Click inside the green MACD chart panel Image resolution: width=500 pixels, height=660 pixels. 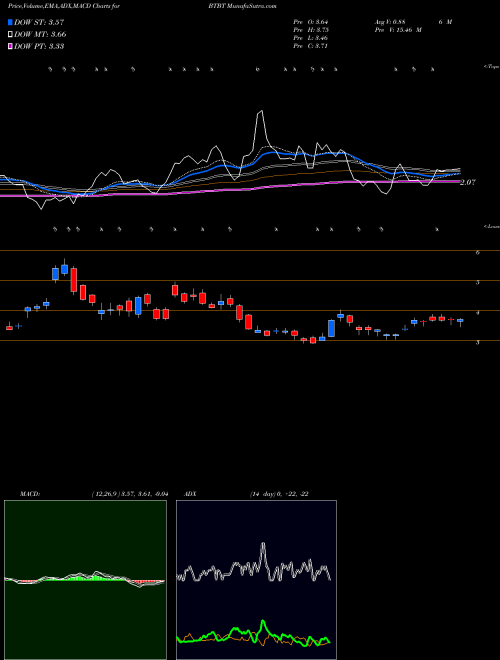tap(85, 580)
